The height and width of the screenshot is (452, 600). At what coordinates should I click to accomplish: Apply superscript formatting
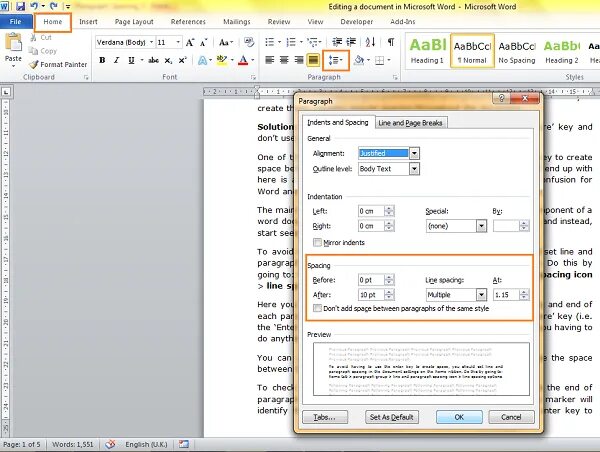point(183,60)
